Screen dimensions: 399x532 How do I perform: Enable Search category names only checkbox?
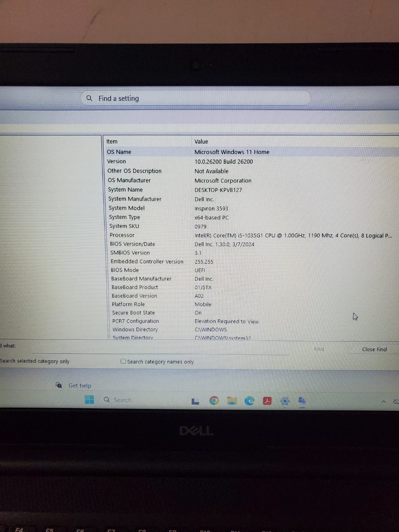pos(123,361)
